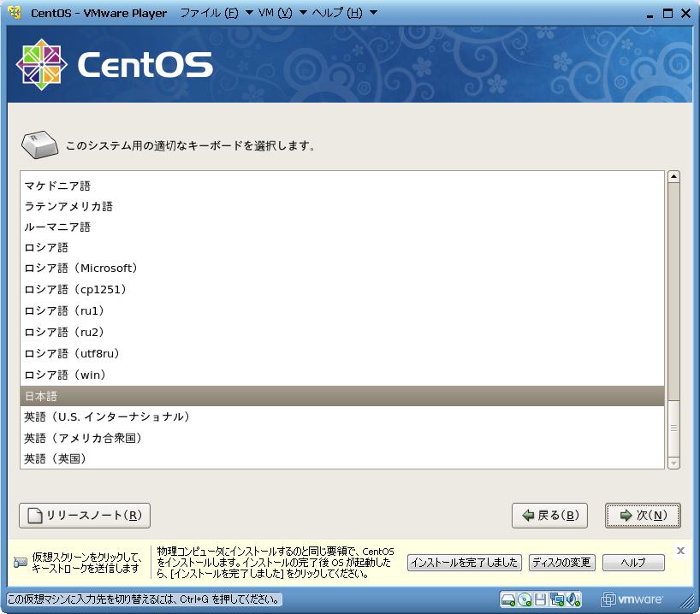700x614 pixels.
Task: Open the ファイル (F) menu
Action: 208,13
